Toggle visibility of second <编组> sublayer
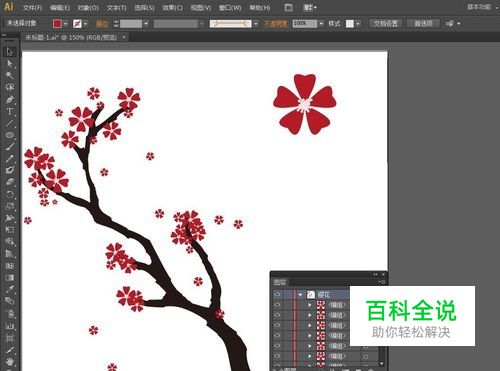 (x=277, y=315)
